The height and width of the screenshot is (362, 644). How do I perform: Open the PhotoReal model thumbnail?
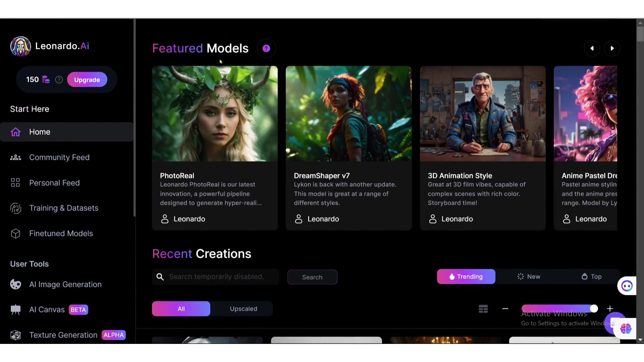[x=215, y=114]
